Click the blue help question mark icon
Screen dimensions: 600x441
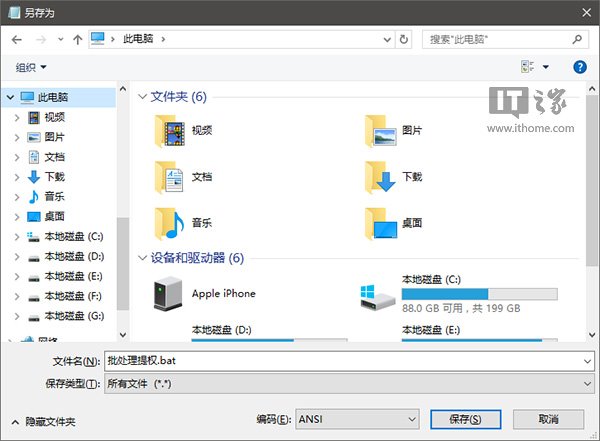tap(579, 67)
